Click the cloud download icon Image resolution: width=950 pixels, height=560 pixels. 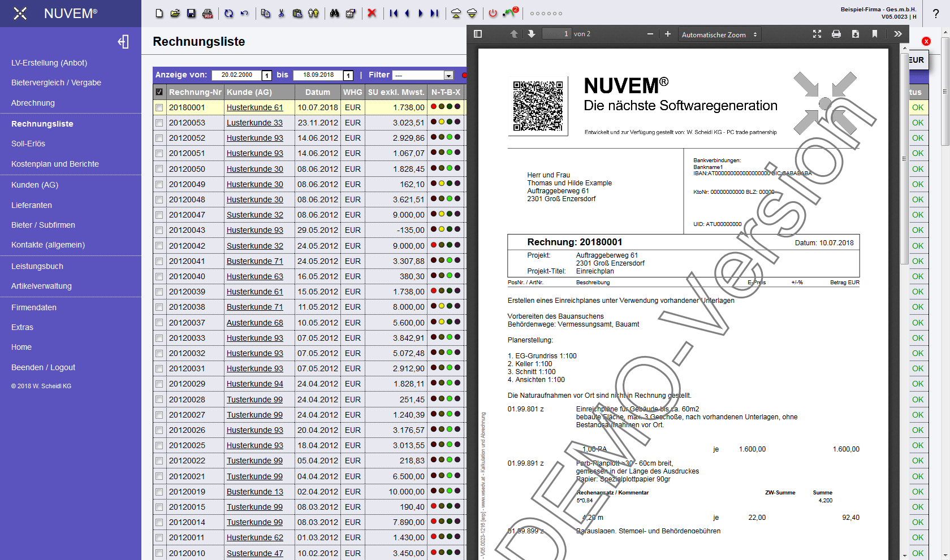point(472,13)
